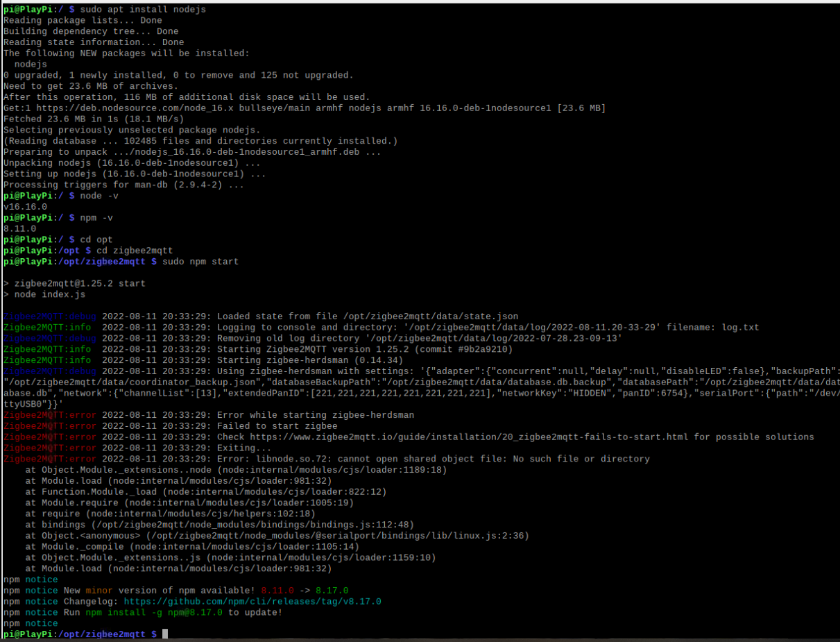The width and height of the screenshot is (840, 642).
Task: Click the 'Logging to console and directory' info line
Action: point(381,328)
